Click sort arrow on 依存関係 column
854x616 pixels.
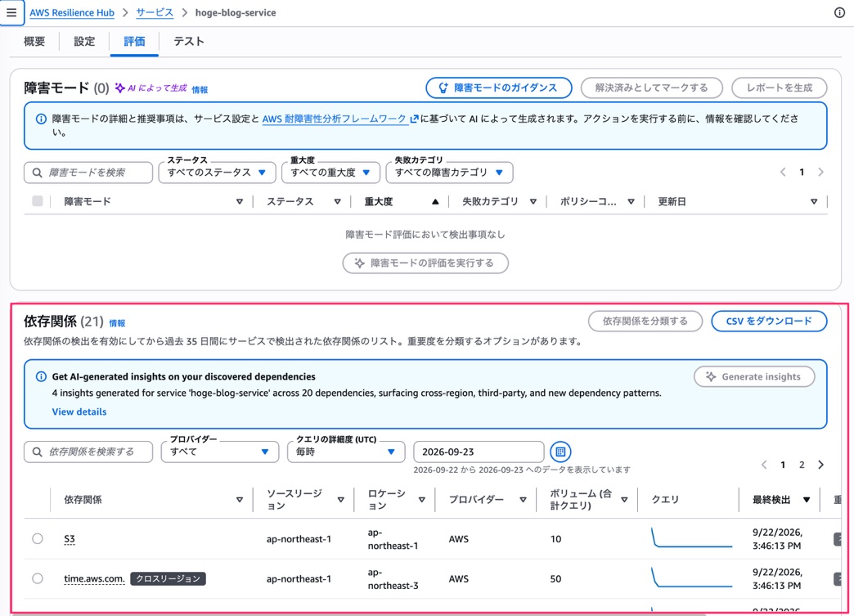(x=240, y=500)
